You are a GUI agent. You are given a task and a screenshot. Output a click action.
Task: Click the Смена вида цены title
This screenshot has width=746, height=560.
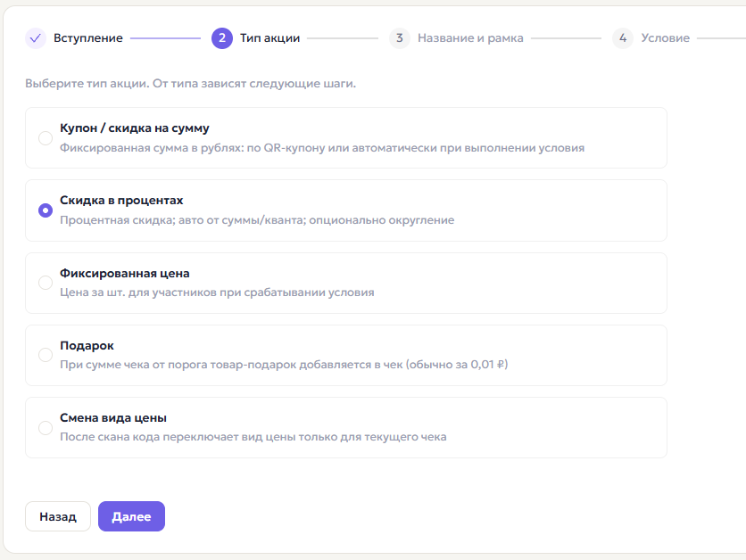tap(113, 418)
